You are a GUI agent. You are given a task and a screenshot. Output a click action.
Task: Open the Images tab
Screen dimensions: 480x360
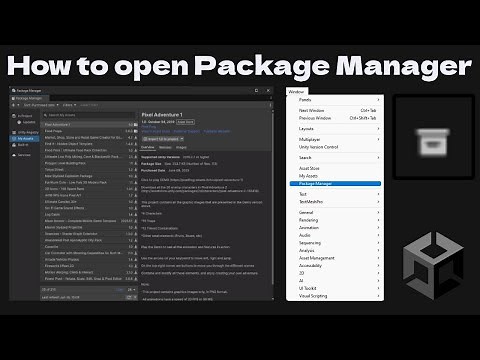(181, 147)
